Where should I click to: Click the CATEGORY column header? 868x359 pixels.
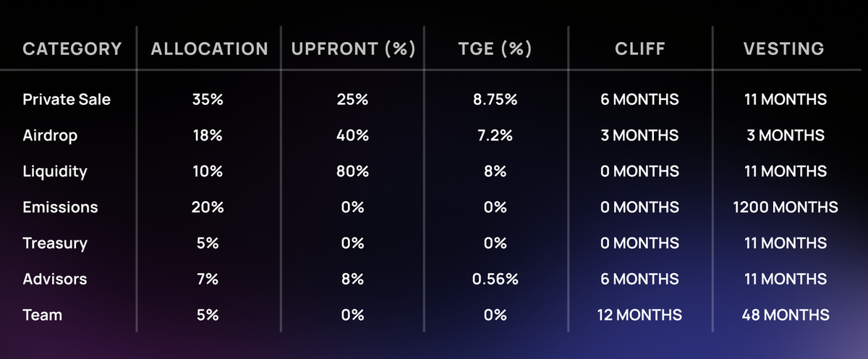point(72,49)
